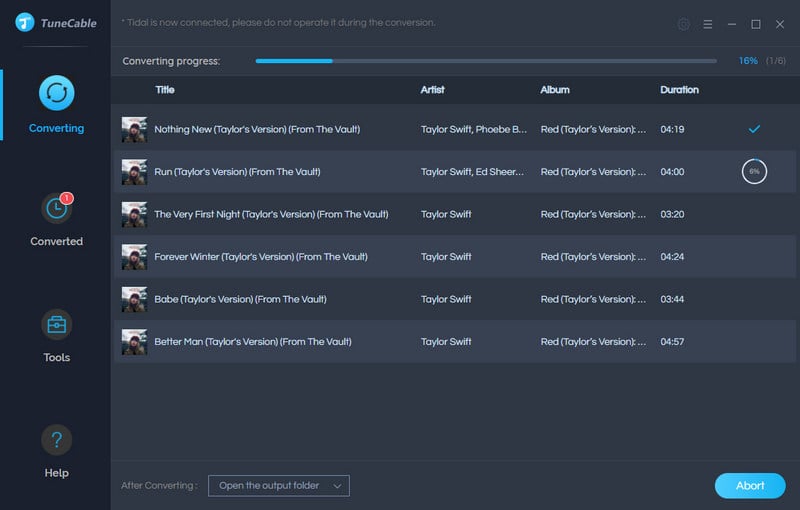Switch to the Tools tab label
Viewport: 800px width, 510px height.
point(56,357)
